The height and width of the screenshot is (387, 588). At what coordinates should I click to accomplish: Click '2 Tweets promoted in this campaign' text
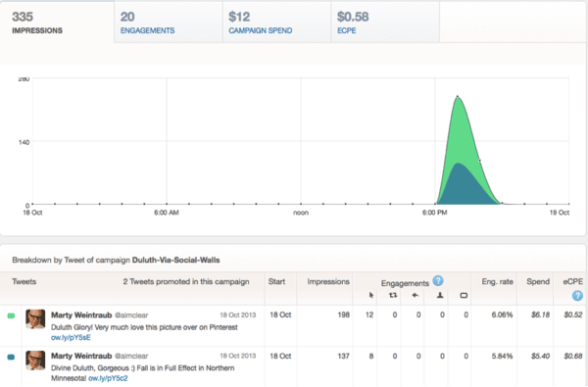[186, 281]
